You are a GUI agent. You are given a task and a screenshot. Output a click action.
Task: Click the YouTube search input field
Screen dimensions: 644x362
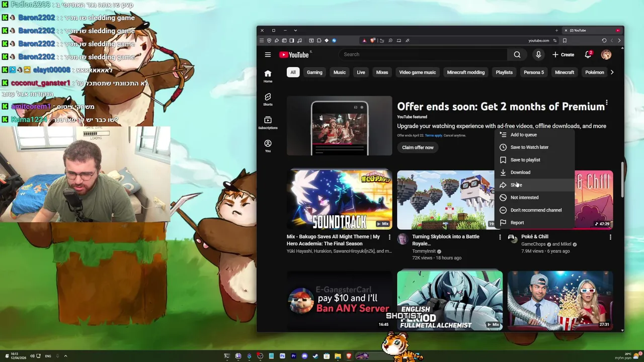pos(424,54)
